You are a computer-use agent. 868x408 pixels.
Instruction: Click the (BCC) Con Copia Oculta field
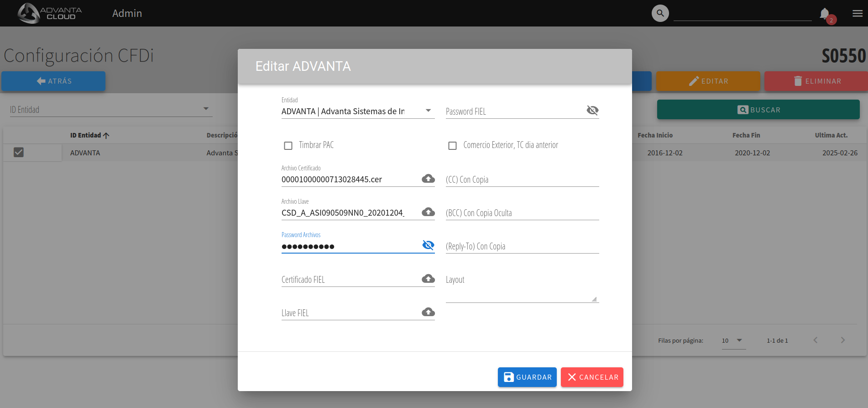523,213
